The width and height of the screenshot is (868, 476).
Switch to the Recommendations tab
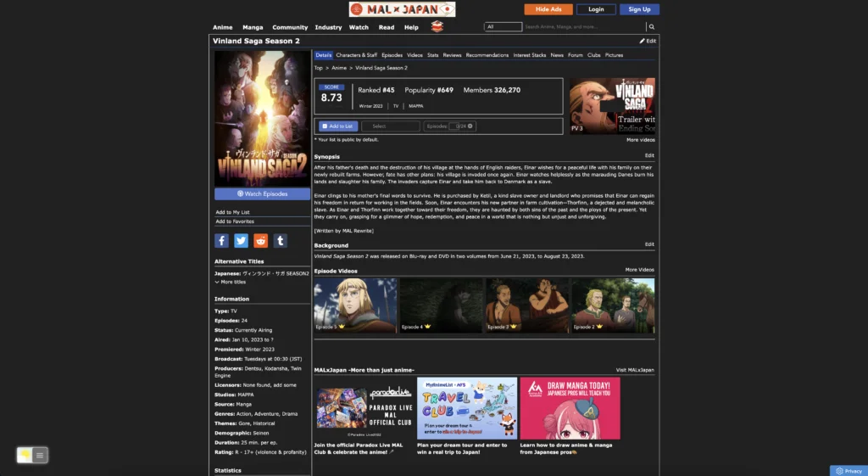[x=487, y=55]
